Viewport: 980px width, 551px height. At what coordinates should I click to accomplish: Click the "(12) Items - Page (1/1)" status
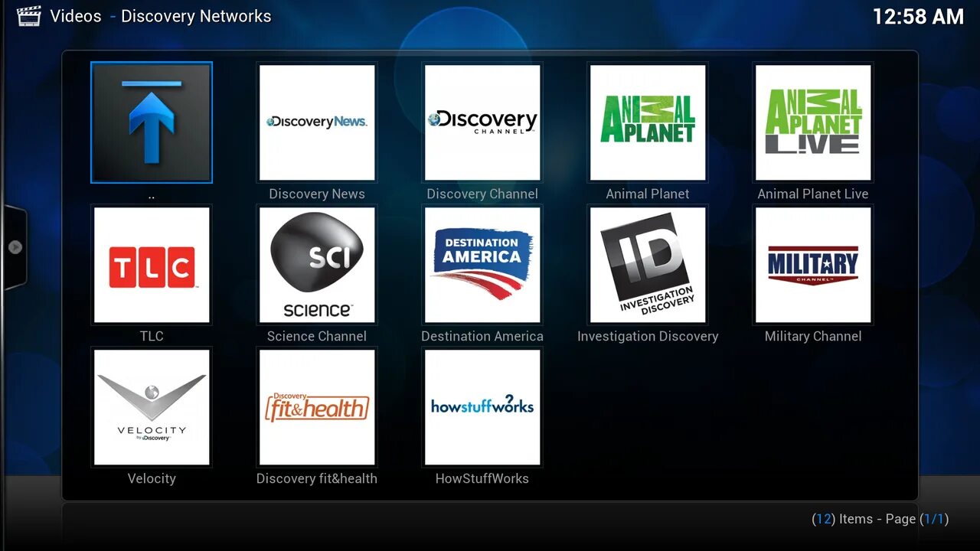880,519
